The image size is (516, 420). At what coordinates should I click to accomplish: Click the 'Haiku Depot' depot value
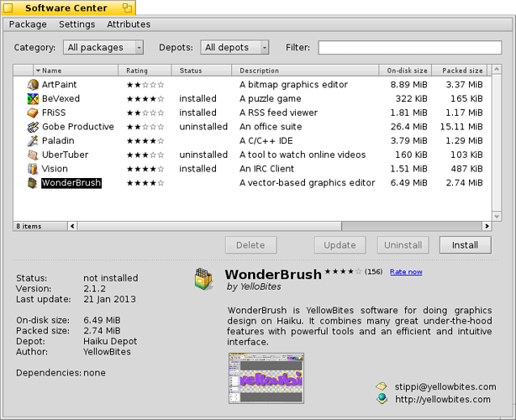click(110, 341)
